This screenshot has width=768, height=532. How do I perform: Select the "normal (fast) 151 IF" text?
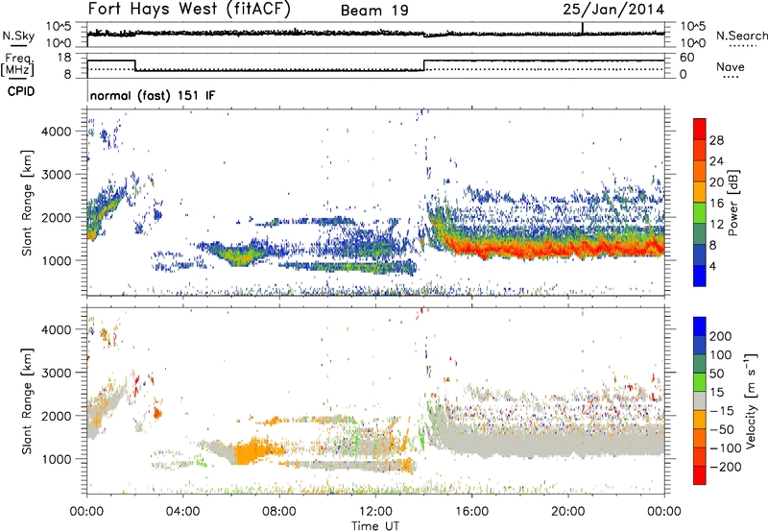pyautogui.click(x=153, y=95)
